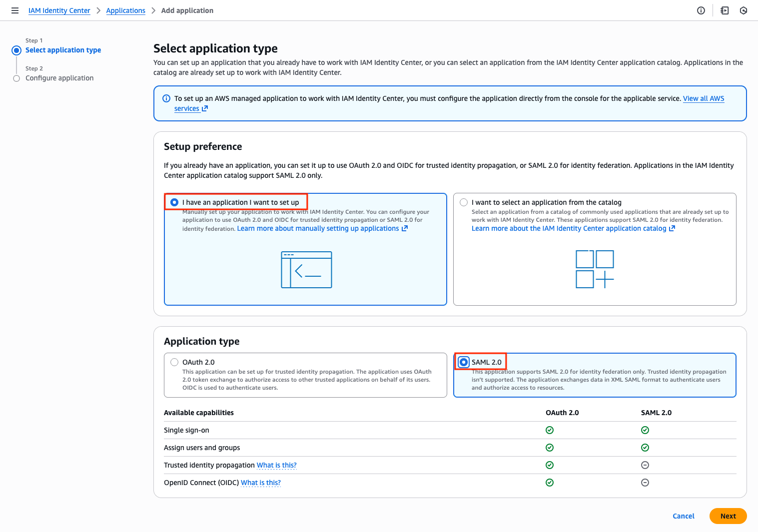Click the squares-and-plus illustration in the catalog card

coord(595,269)
